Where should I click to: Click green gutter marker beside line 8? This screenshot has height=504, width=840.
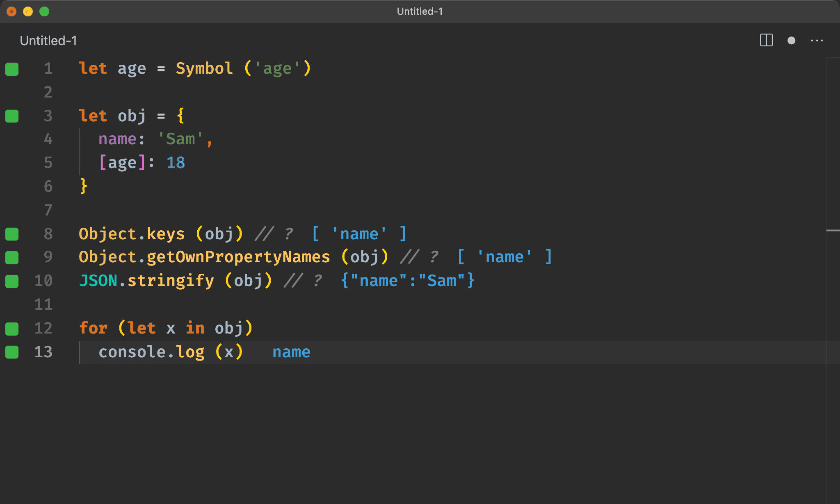click(12, 234)
